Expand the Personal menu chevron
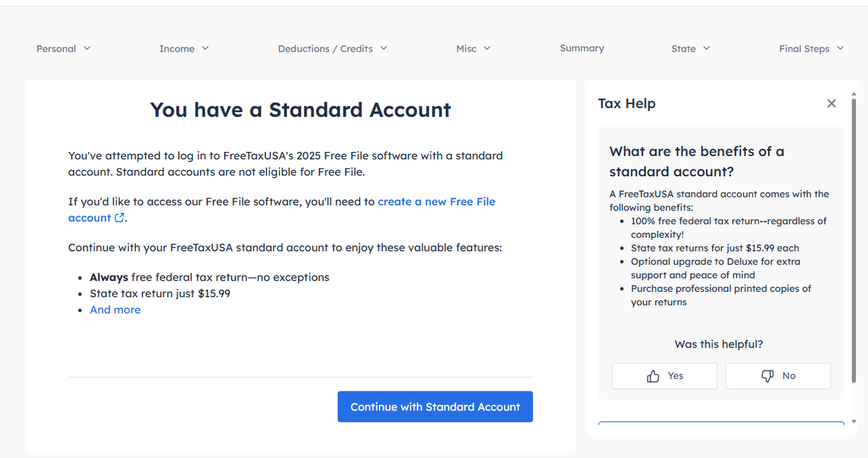Viewport: 868px width, 458px height. tap(87, 48)
